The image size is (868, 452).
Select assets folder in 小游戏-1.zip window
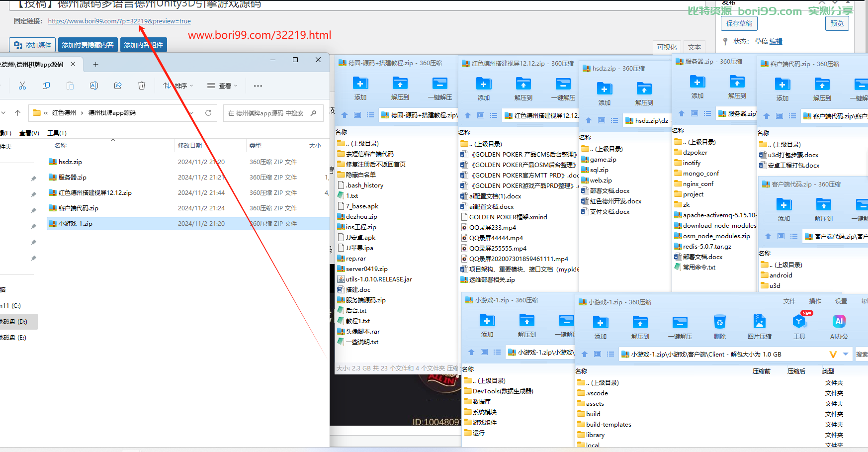point(595,403)
